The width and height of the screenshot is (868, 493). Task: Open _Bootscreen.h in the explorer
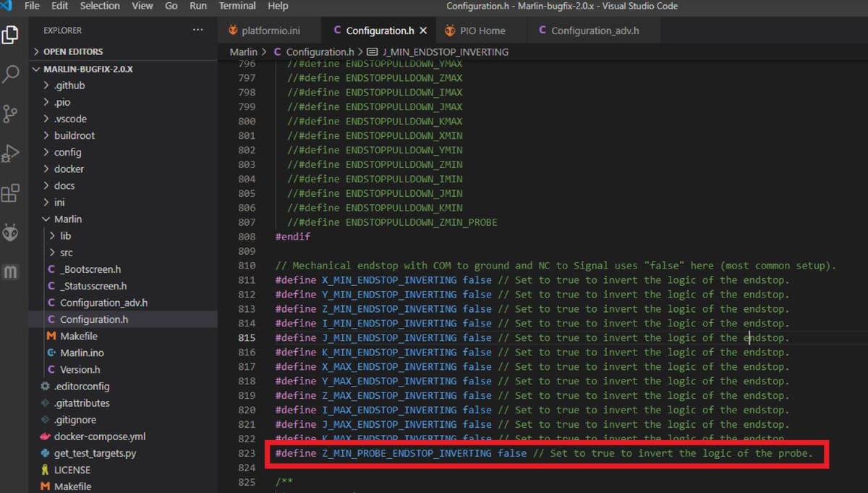(123, 269)
